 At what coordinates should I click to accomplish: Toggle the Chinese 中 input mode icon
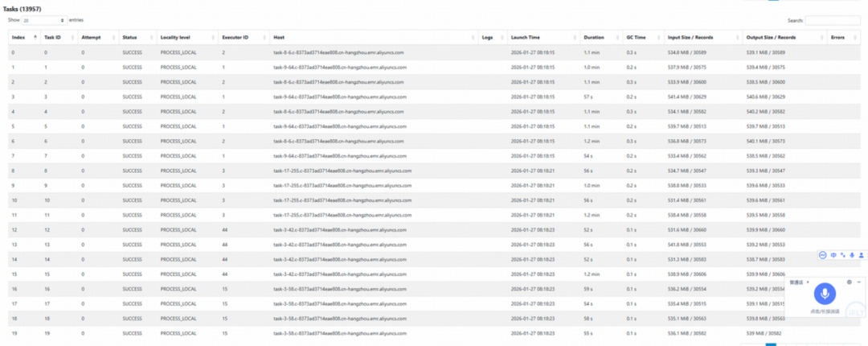coord(833,255)
